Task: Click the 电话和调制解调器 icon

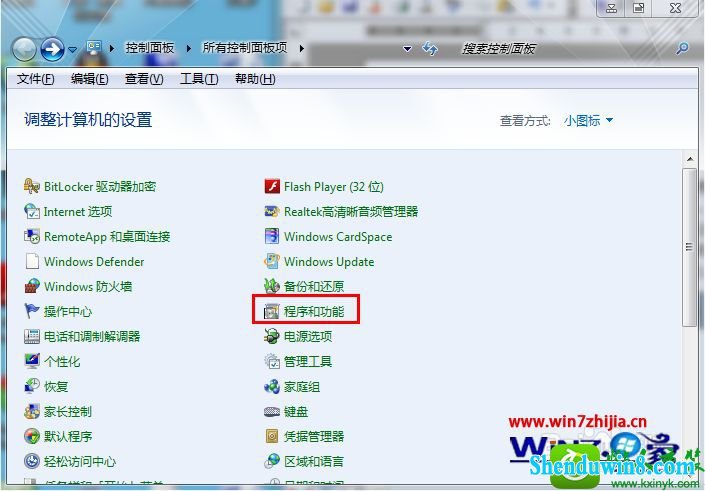Action: (x=31, y=336)
